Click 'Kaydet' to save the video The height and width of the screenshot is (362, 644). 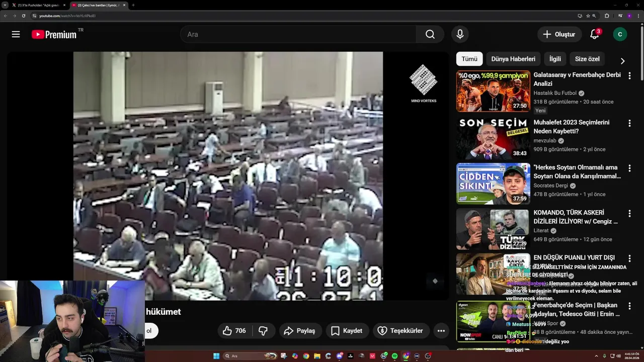pyautogui.click(x=347, y=331)
